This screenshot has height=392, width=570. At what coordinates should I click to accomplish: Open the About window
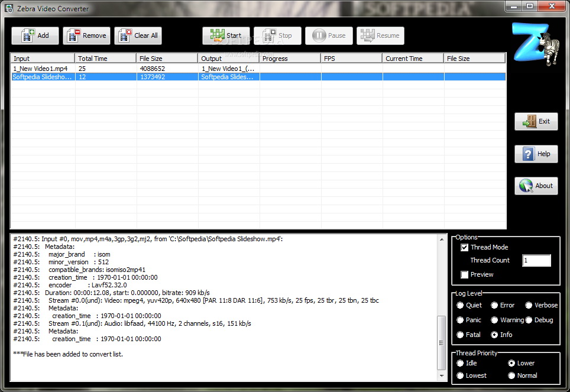pyautogui.click(x=536, y=186)
